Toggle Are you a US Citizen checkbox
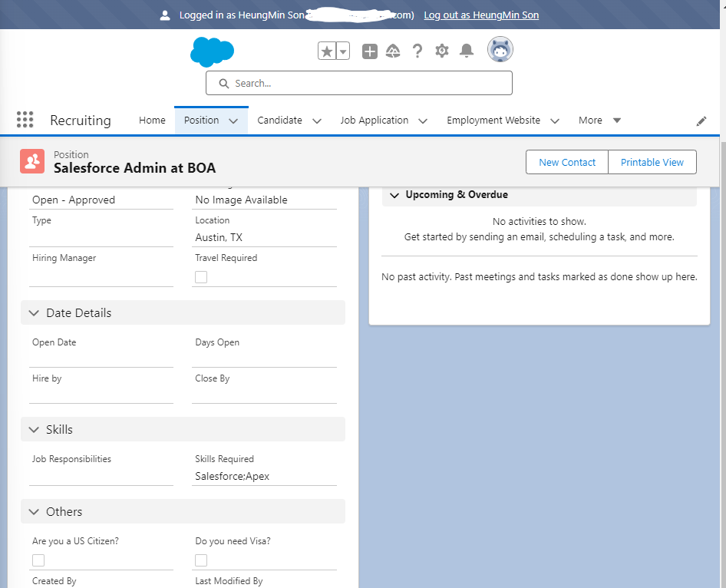 point(38,560)
